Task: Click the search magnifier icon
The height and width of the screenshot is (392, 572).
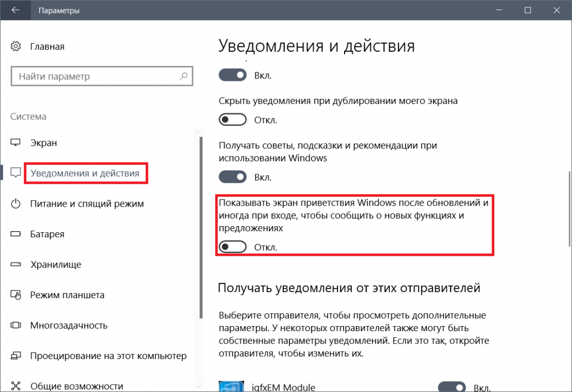Action: point(183,76)
